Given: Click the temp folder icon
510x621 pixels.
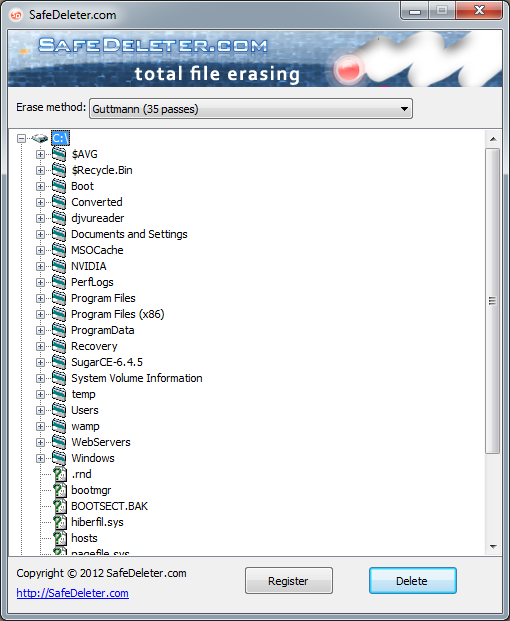Looking at the screenshot, I should (x=59, y=394).
